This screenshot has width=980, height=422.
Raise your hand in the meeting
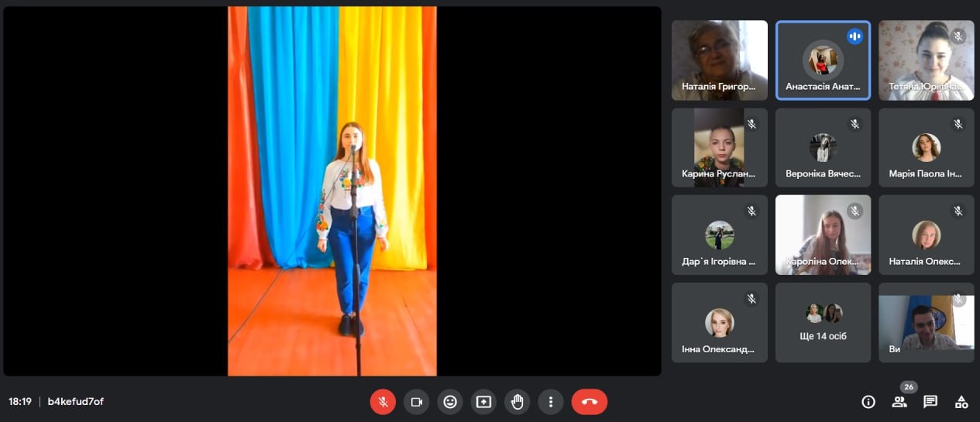point(517,402)
